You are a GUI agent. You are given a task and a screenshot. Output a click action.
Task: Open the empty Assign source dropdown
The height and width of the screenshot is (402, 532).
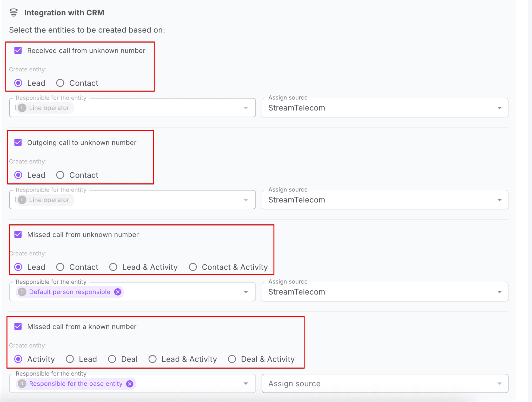click(499, 384)
